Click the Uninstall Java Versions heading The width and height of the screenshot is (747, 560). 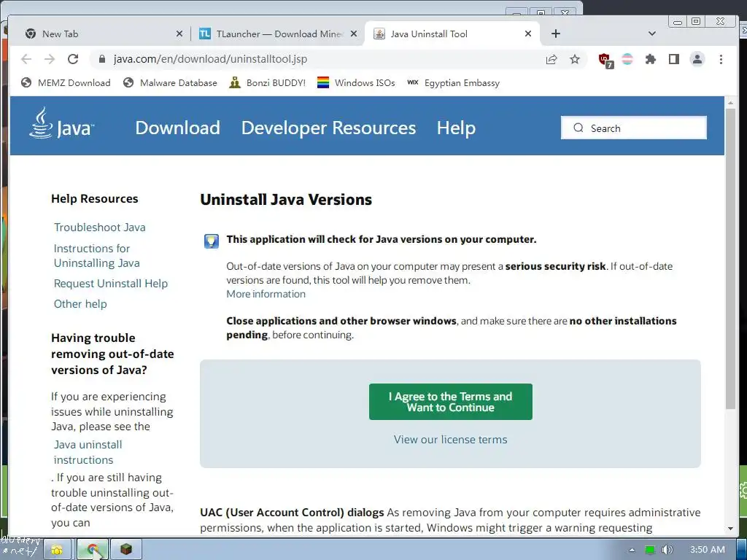286,200
